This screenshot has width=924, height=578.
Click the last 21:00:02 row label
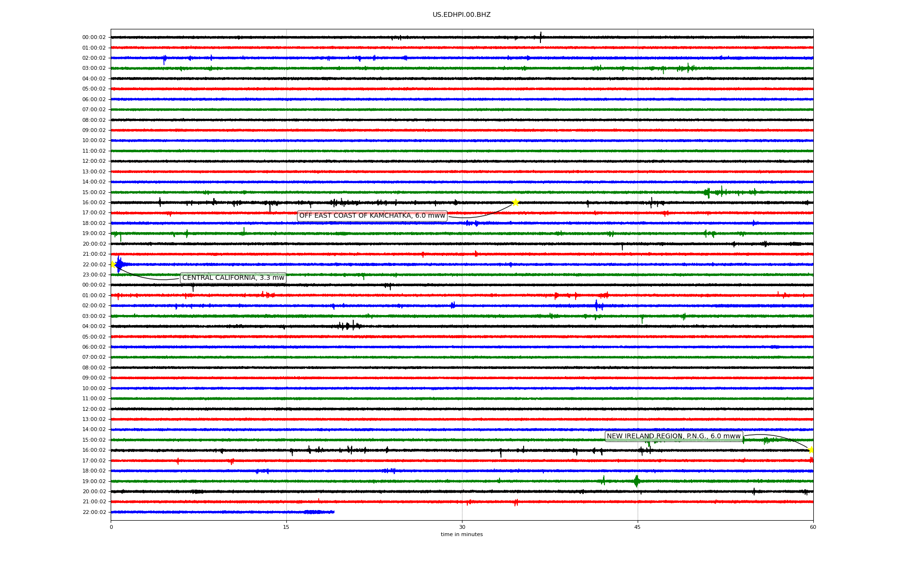point(94,502)
